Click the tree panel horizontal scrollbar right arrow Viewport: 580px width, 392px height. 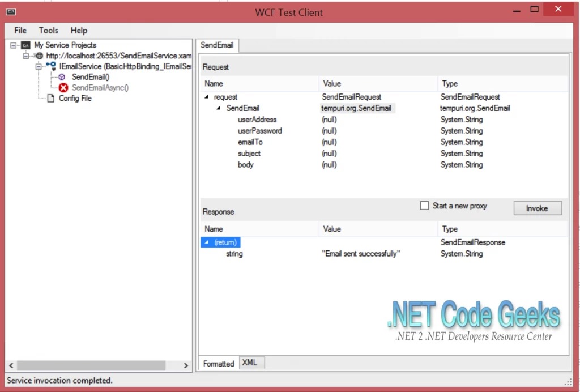click(185, 365)
